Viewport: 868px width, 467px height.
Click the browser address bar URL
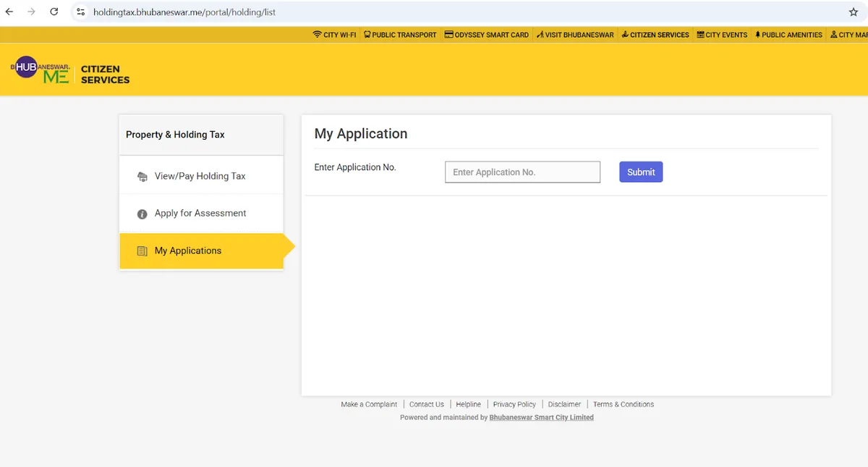[184, 12]
